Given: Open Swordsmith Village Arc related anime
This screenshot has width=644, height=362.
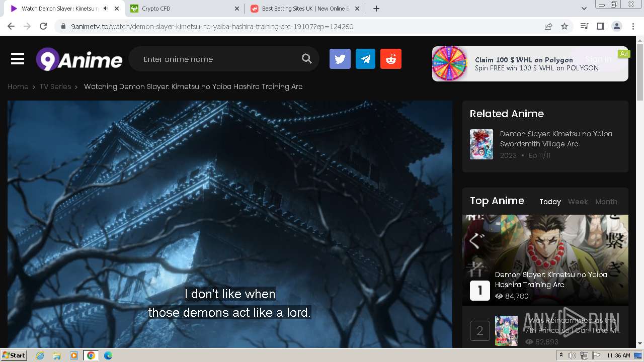Looking at the screenshot, I should 555,139.
